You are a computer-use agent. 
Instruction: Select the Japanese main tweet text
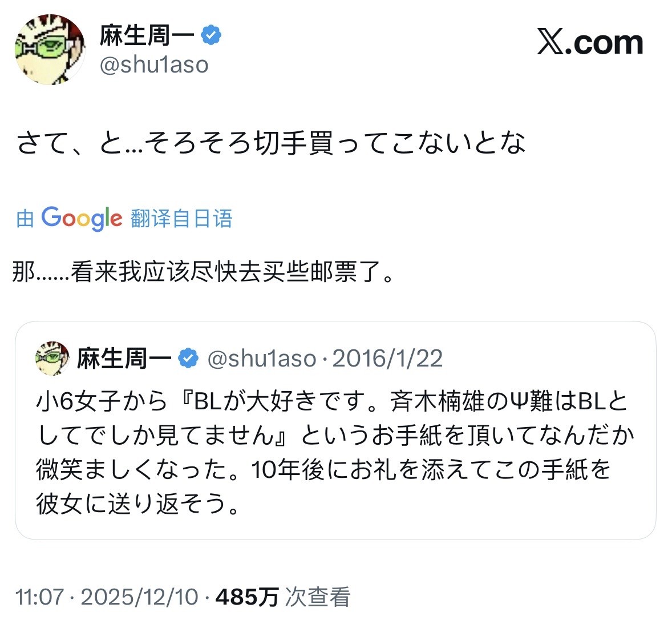(271, 143)
